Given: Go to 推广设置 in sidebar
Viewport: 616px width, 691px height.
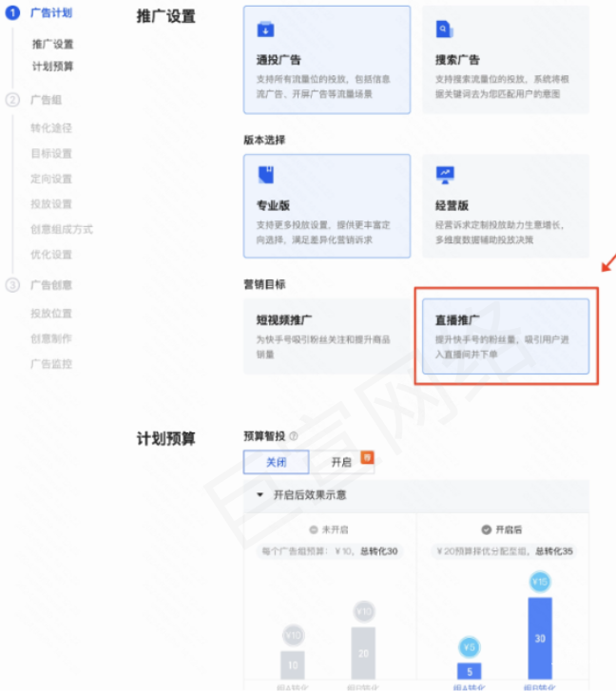Looking at the screenshot, I should pyautogui.click(x=52, y=44).
